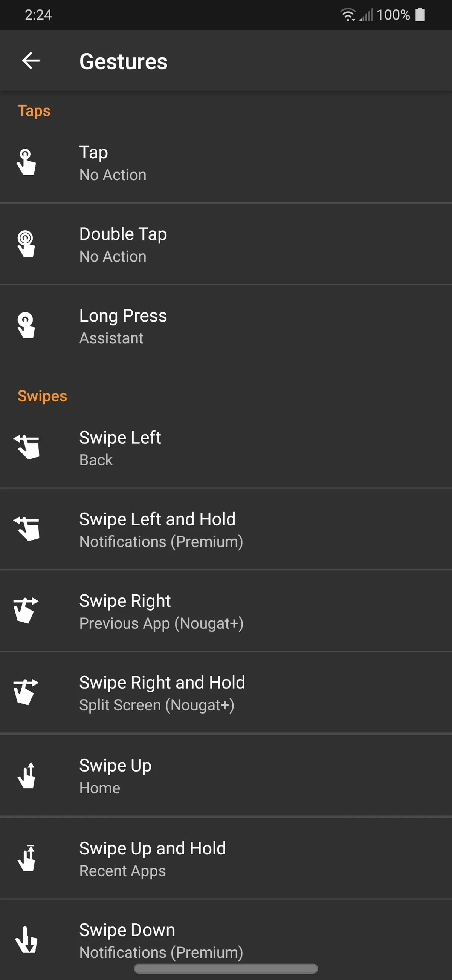The height and width of the screenshot is (980, 452).
Task: Click the Swipe Up hand icon
Action: [27, 775]
